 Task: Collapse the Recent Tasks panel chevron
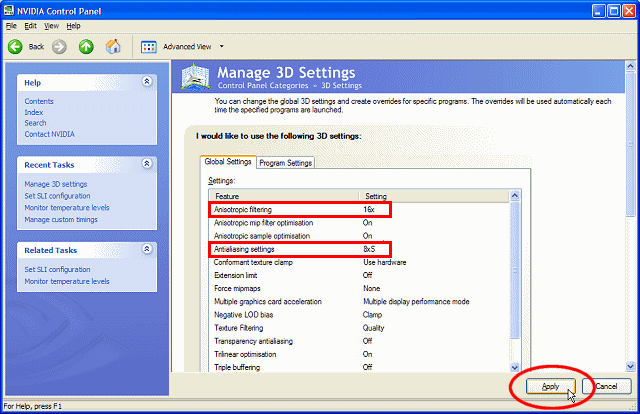click(147, 164)
